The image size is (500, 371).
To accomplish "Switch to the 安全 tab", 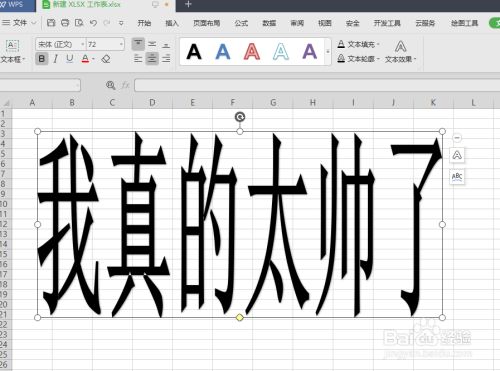I will (x=353, y=23).
